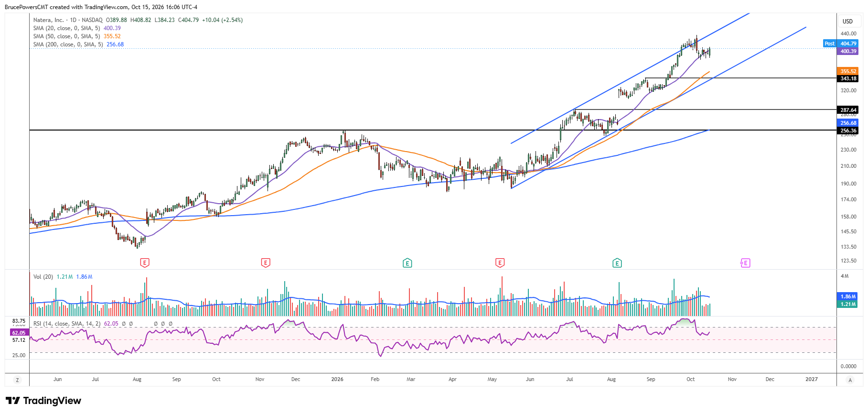This screenshot has height=415, width=868.
Task: Click the blue 1.86 M volume label
Action: (848, 296)
